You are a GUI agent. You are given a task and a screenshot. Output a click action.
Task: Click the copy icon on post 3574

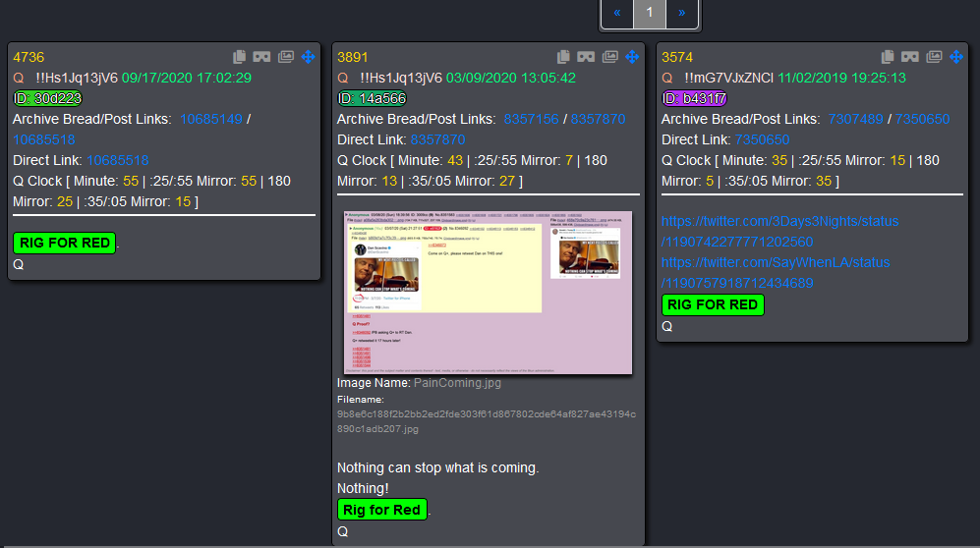888,57
